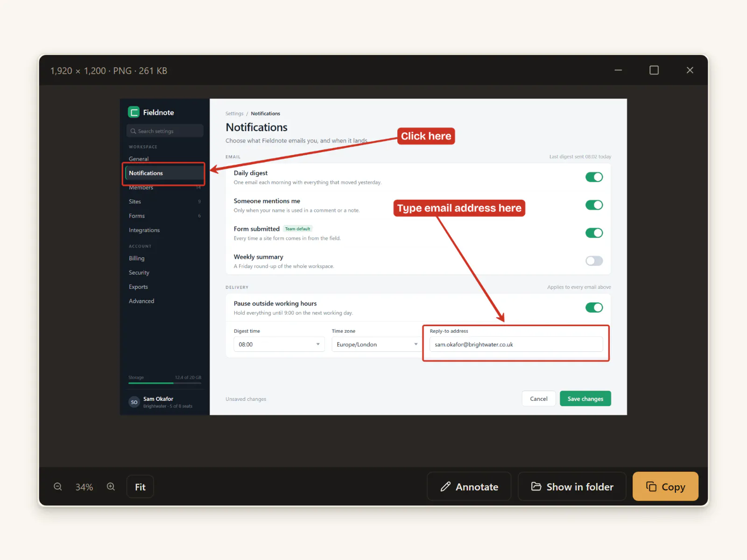
Task: Select Notifications in the sidebar
Action: 164,173
